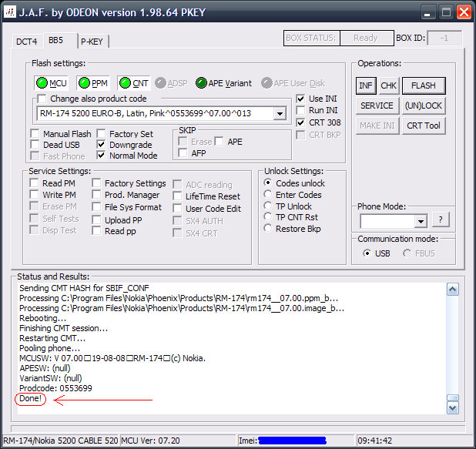Click the question mark Phone Mode button

pyautogui.click(x=441, y=219)
